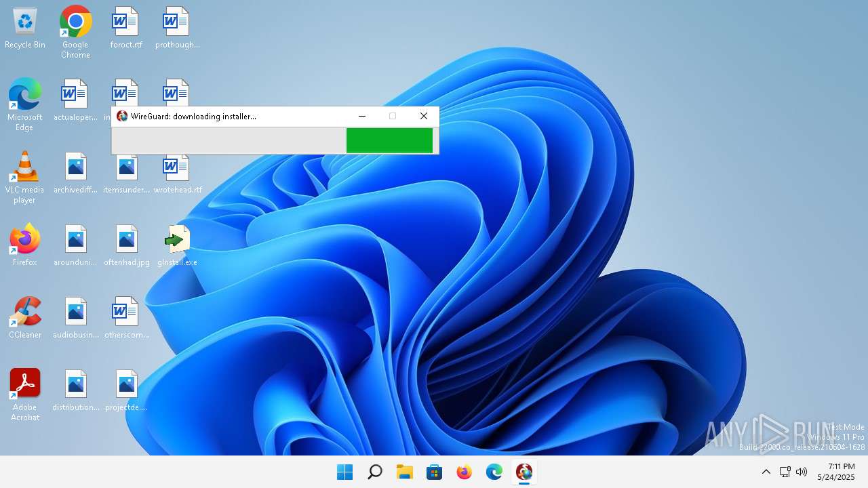
Task: Select the distribution... image file
Action: [x=75, y=390]
